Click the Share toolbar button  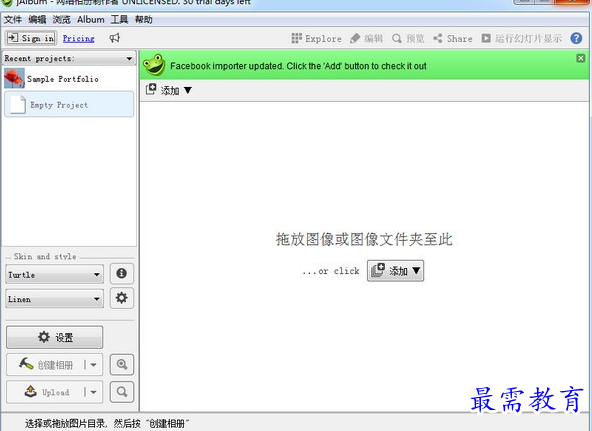(453, 38)
